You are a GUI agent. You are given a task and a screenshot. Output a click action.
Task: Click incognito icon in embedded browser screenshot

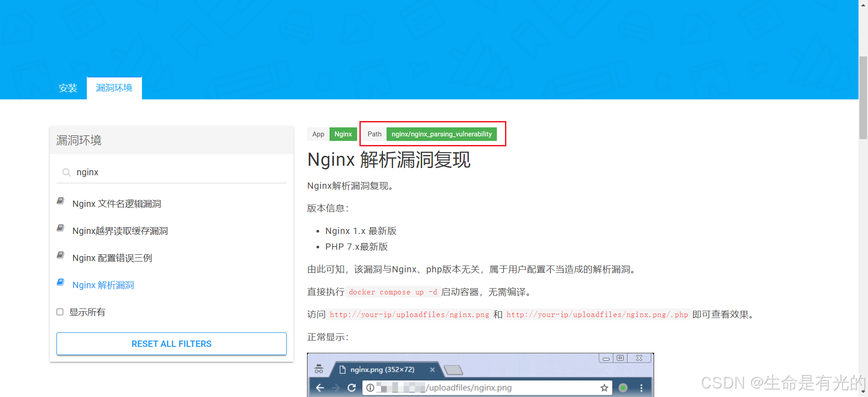(319, 369)
